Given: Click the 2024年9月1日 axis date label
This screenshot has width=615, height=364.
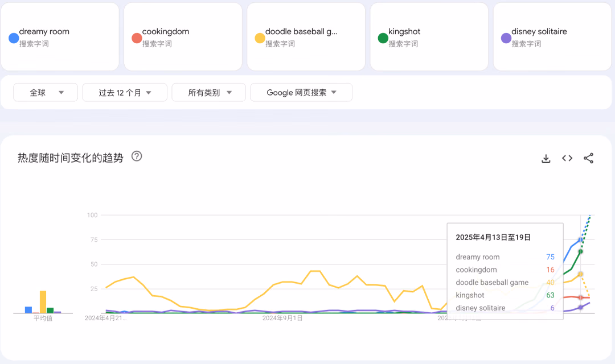Looking at the screenshot, I should 282,318.
